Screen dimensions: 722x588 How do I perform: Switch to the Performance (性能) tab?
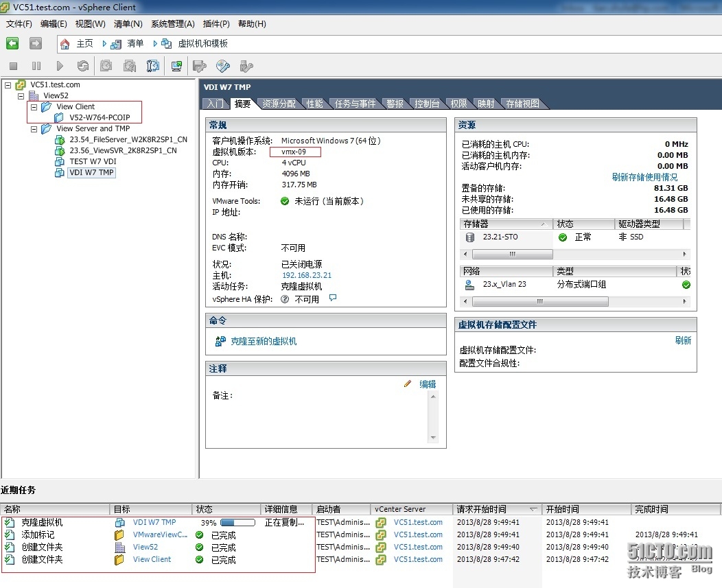[314, 104]
